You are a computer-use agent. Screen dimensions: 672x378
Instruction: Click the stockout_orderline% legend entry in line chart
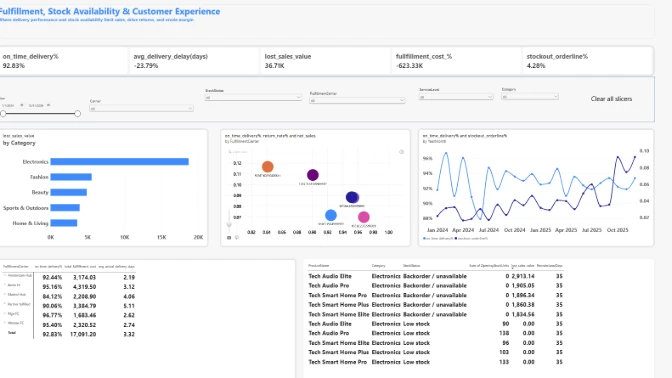[x=471, y=238]
